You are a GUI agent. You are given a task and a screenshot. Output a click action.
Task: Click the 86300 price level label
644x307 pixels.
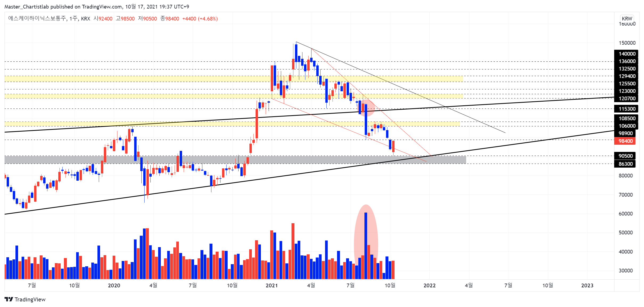pos(625,164)
